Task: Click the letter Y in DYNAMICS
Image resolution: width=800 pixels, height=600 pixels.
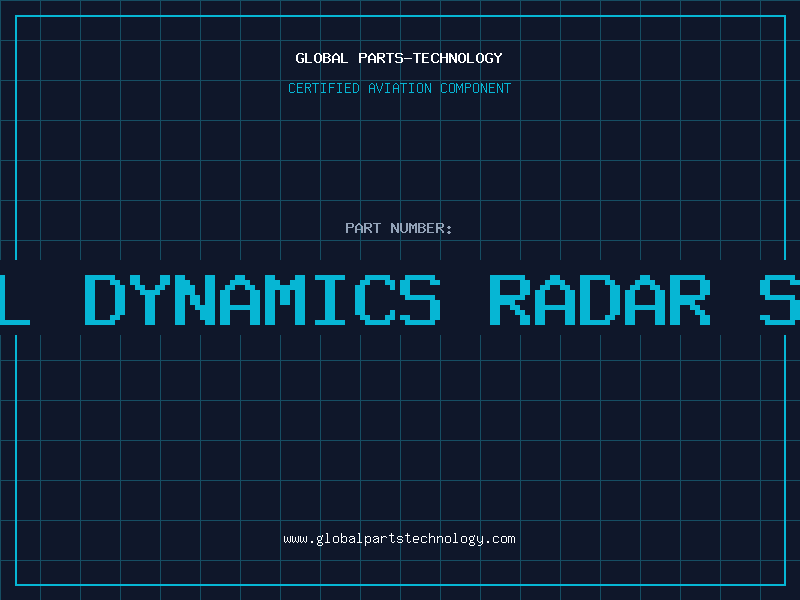Action: pyautogui.click(x=149, y=299)
